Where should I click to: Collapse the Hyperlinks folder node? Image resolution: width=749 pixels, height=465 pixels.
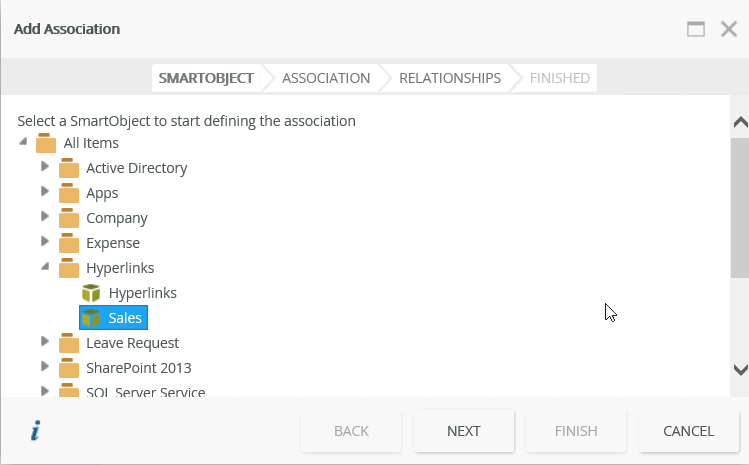(x=45, y=267)
